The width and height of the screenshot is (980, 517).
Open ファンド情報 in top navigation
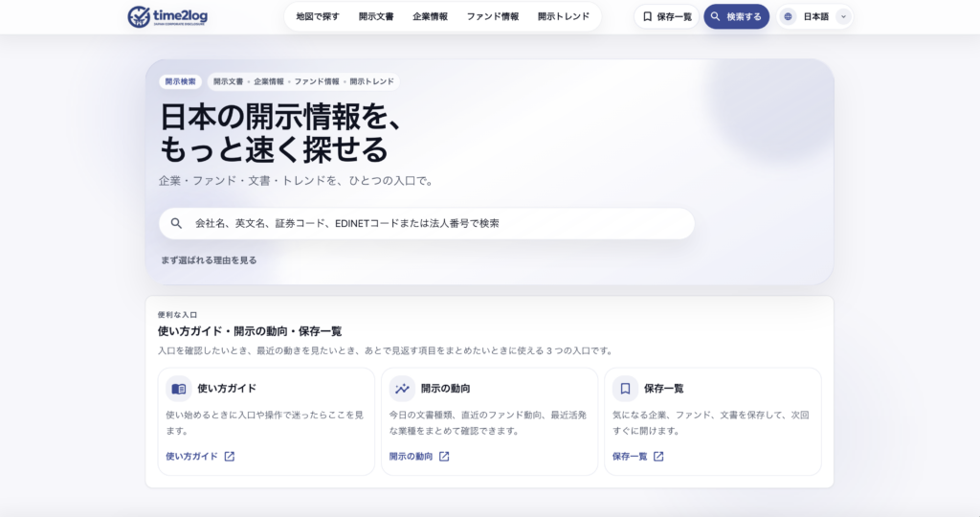(493, 17)
